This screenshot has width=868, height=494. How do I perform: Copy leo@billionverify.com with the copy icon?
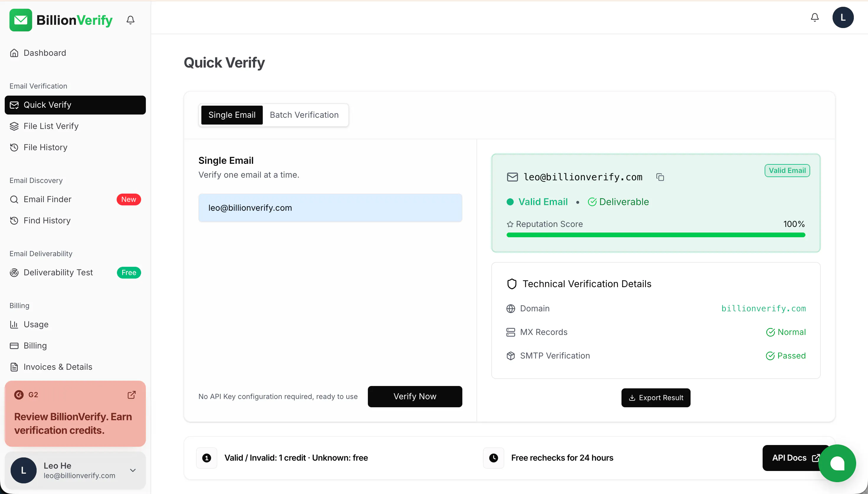pyautogui.click(x=660, y=177)
